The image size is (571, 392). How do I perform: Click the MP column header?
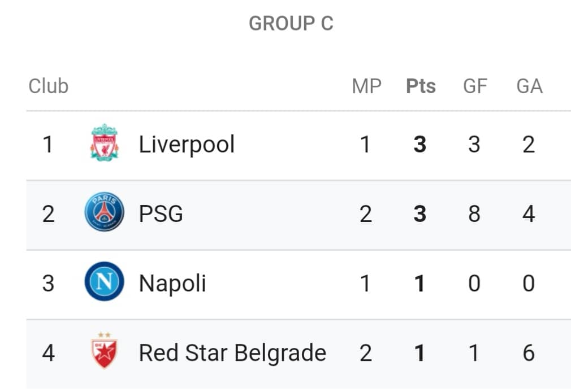(x=366, y=86)
